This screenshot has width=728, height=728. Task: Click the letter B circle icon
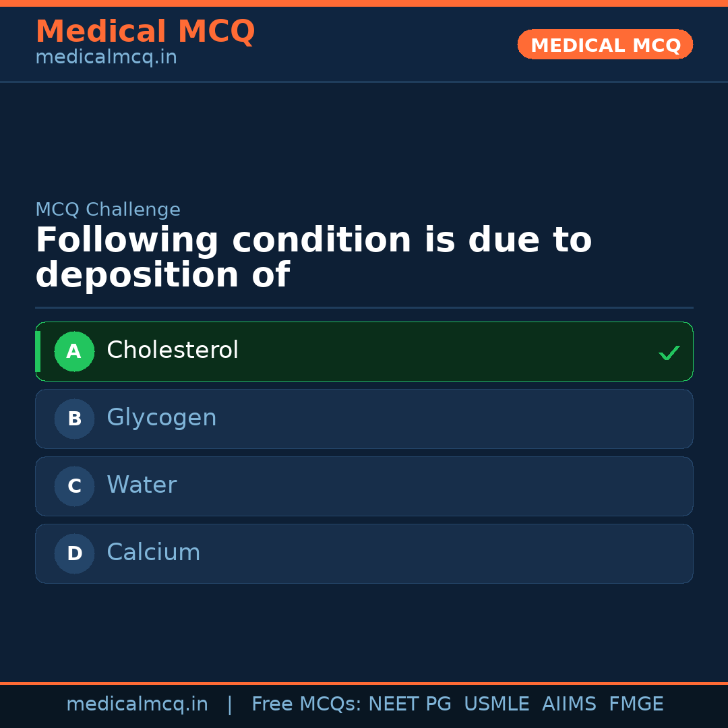tap(74, 419)
